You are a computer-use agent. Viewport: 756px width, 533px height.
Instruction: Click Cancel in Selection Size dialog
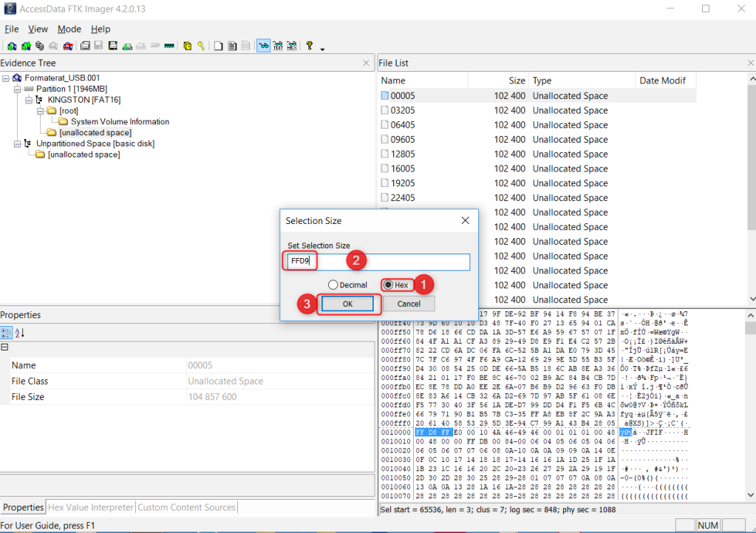(x=409, y=304)
